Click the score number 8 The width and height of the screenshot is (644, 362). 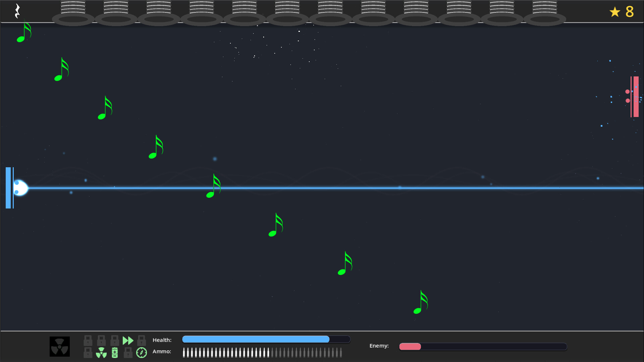point(630,12)
